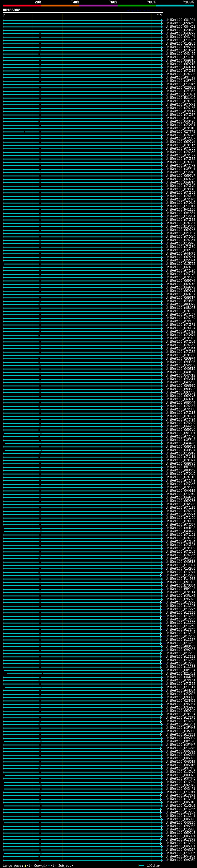Image resolution: width=197 pixels, height=868 pixels.
Task: Click alignment bar of UniRef100_Q2TTF2
Action: tap(83, 132)
